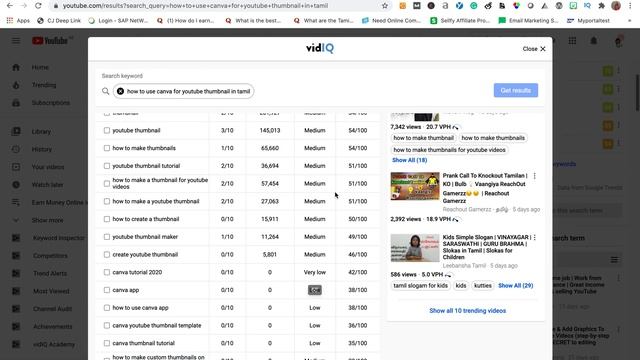Click the Competitors sidebar icon
The image size is (640, 360).
[x=16, y=256]
